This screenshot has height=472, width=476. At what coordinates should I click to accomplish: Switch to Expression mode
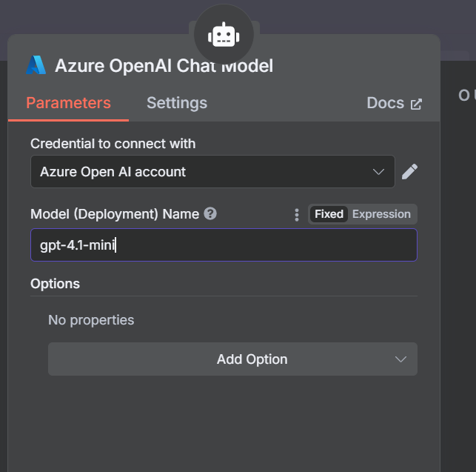[x=381, y=214]
